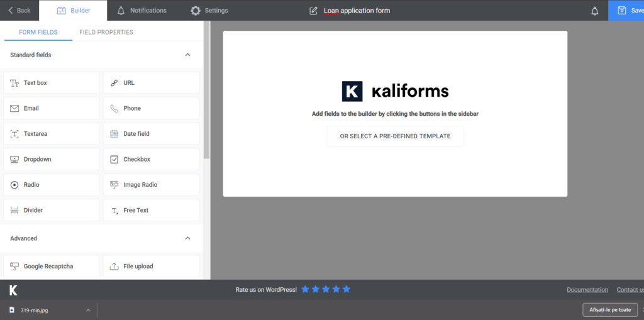The height and width of the screenshot is (320, 644).
Task: Click the Google Recaptcha icon
Action: pyautogui.click(x=14, y=267)
